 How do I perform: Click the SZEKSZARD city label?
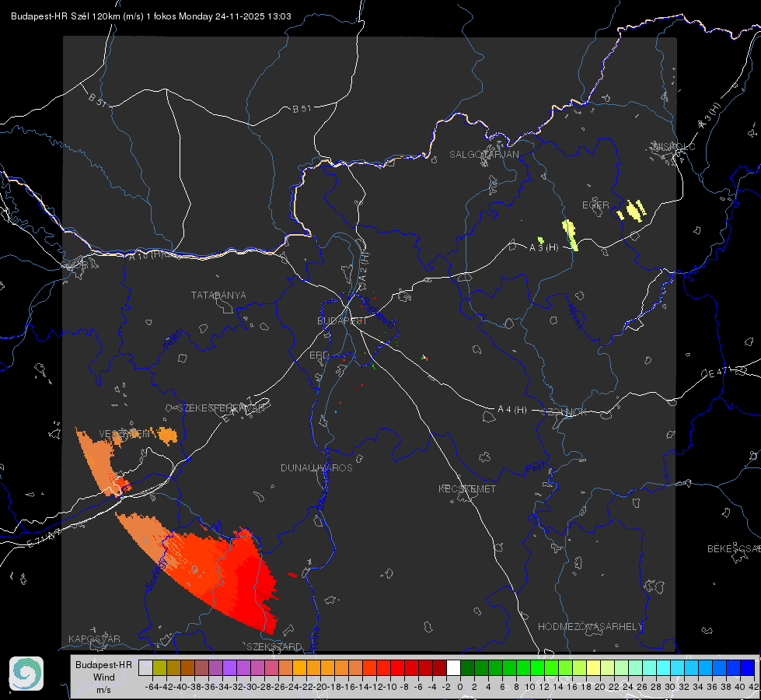274,646
